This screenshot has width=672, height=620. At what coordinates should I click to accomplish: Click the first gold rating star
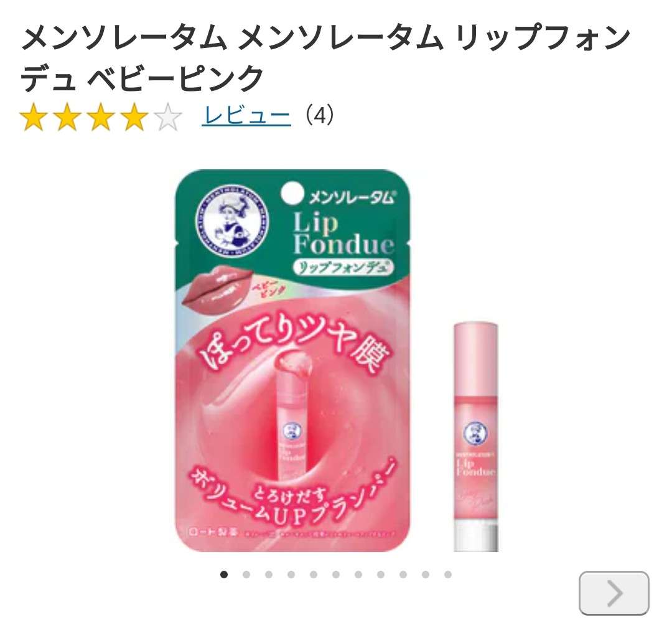34,116
